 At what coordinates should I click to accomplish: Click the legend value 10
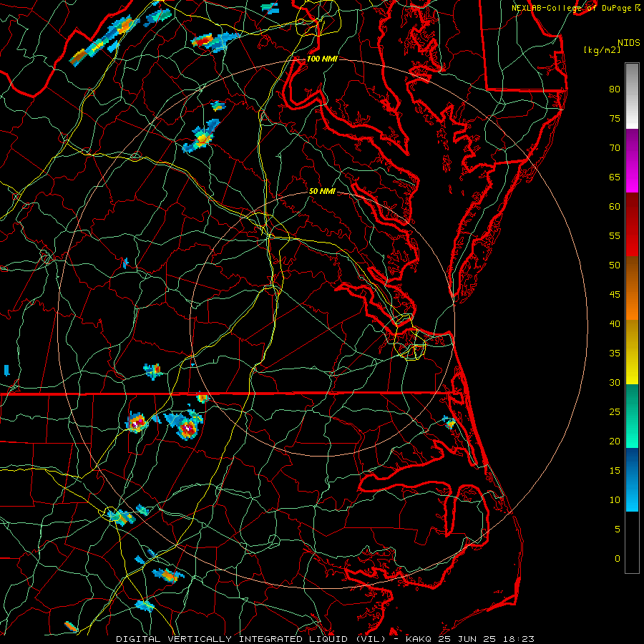[x=615, y=500]
